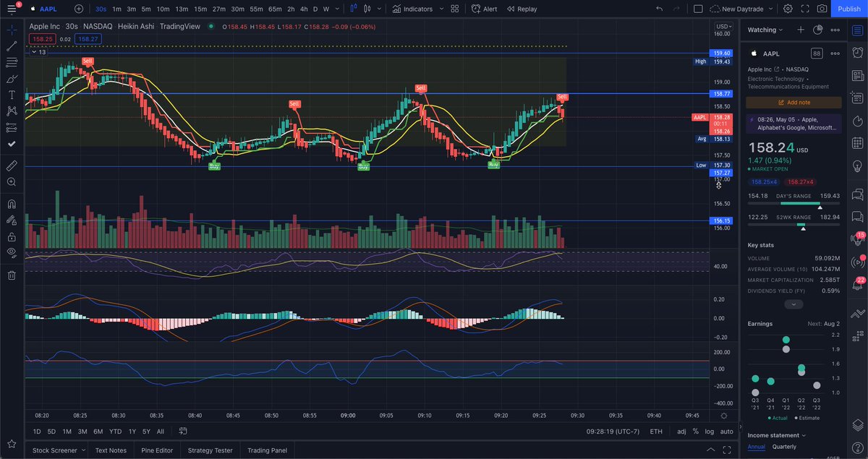Hide all drawings with eye icon
Image resolution: width=868 pixels, height=459 pixels.
point(12,252)
